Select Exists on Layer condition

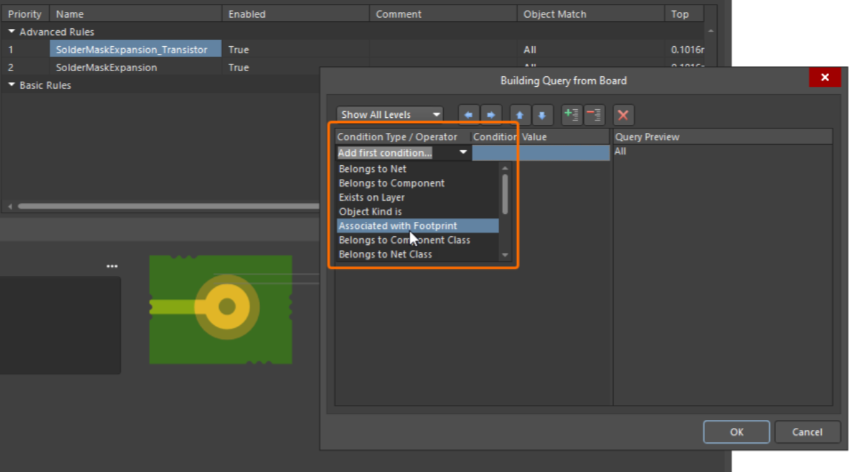coord(372,197)
